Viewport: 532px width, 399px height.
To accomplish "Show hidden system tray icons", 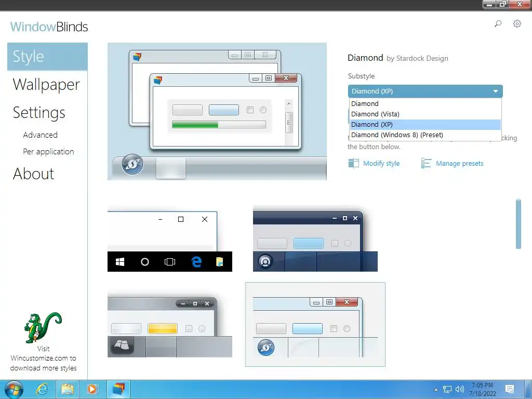I will (436, 390).
